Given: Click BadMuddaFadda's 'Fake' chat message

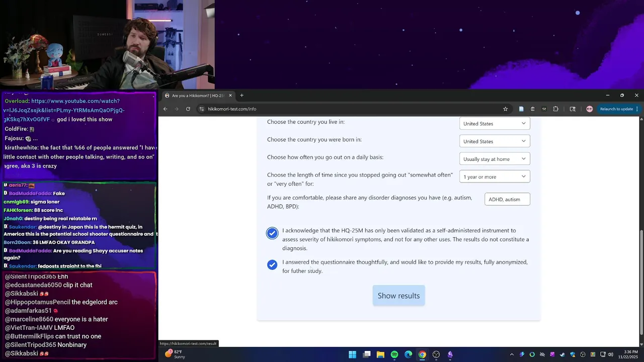Looking at the screenshot, I should click(x=34, y=193).
